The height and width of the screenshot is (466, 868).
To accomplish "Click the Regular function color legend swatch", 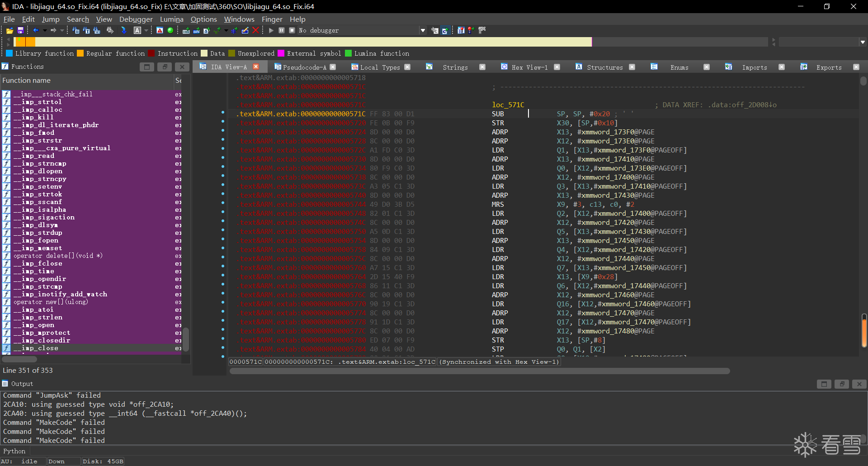I will point(80,53).
